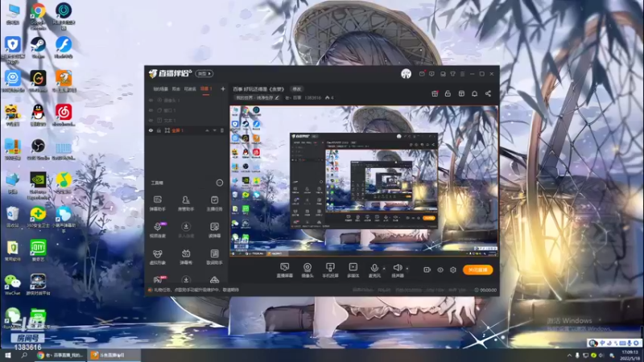Toggle visibility of window 1 source
Screen dimensions: 644x362
click(x=151, y=110)
